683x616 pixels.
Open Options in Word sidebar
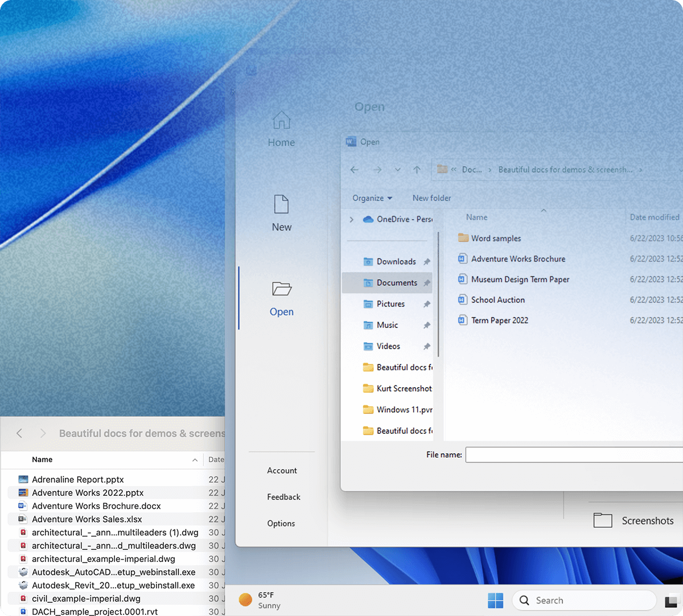281,524
